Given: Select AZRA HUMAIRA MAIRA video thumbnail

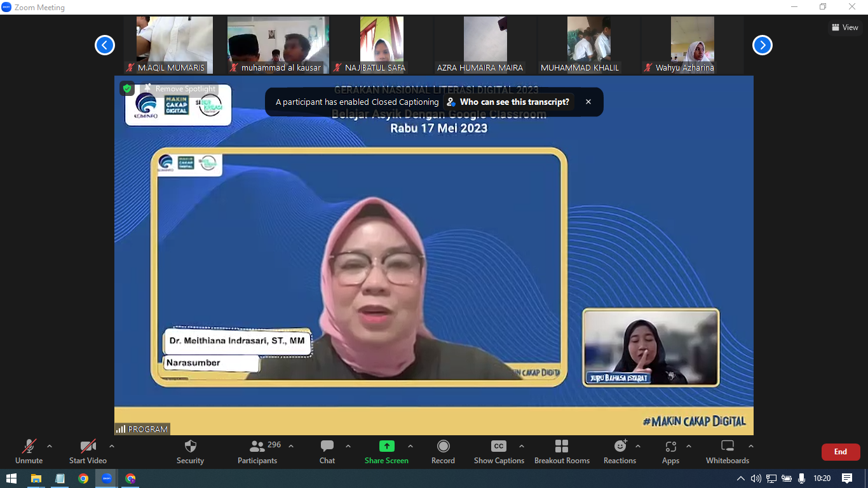Looking at the screenshot, I should click(x=485, y=45).
